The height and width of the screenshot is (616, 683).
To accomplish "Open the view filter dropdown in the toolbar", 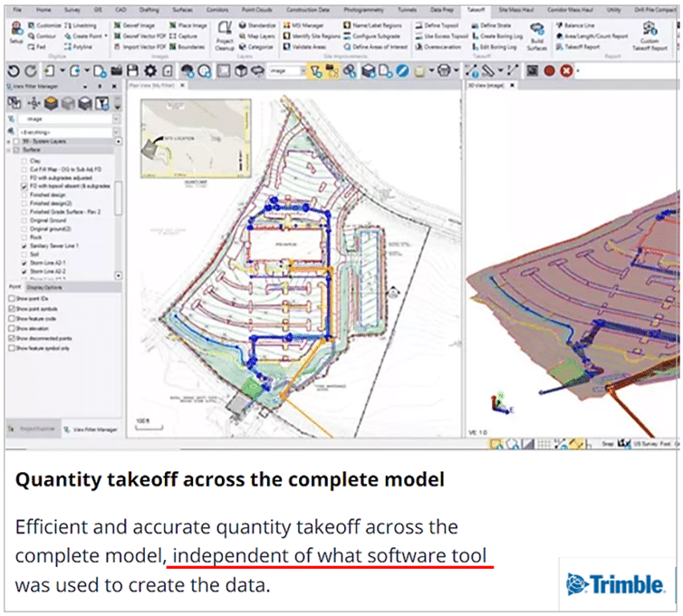I will click(x=304, y=70).
